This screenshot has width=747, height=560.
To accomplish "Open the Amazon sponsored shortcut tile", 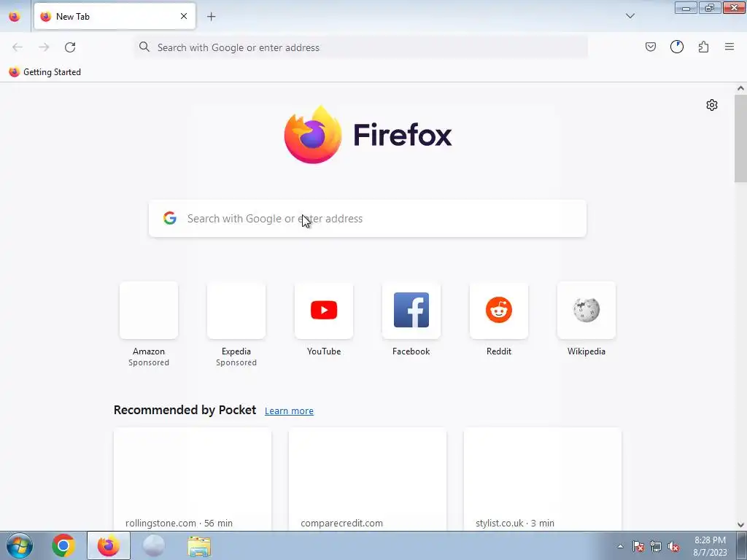I will [x=149, y=310].
